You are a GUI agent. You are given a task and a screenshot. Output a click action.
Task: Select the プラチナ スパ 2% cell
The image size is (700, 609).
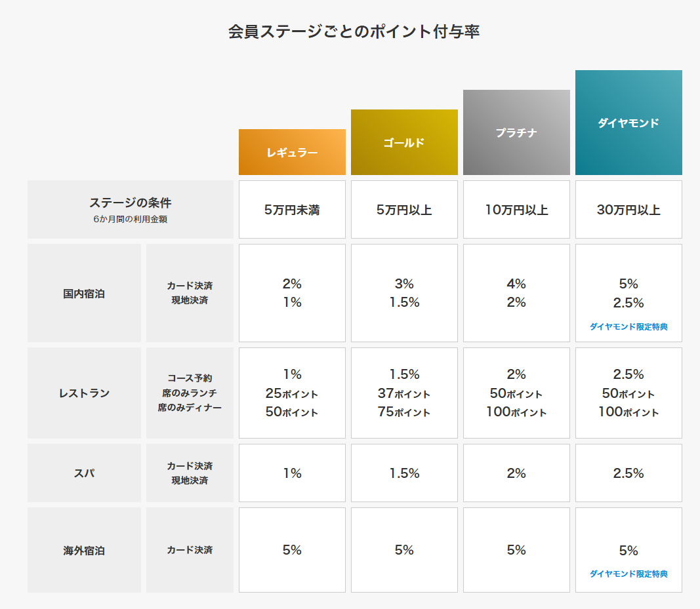click(516, 473)
